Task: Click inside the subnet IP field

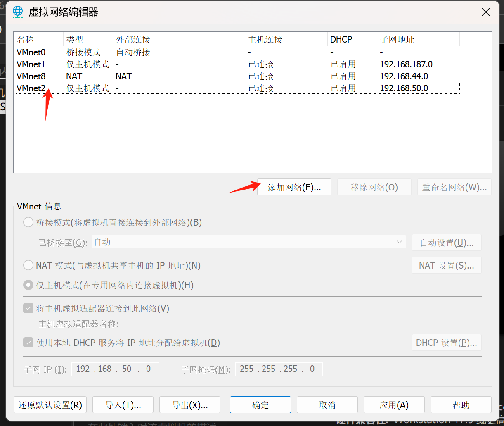Action: [x=115, y=369]
